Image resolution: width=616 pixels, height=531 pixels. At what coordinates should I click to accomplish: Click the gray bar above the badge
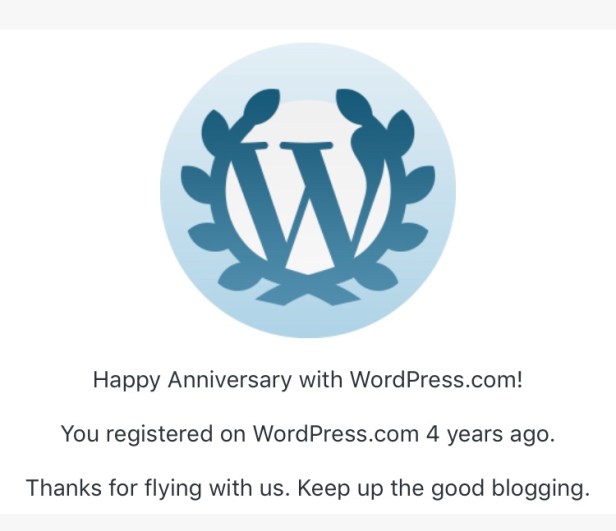(x=307, y=13)
